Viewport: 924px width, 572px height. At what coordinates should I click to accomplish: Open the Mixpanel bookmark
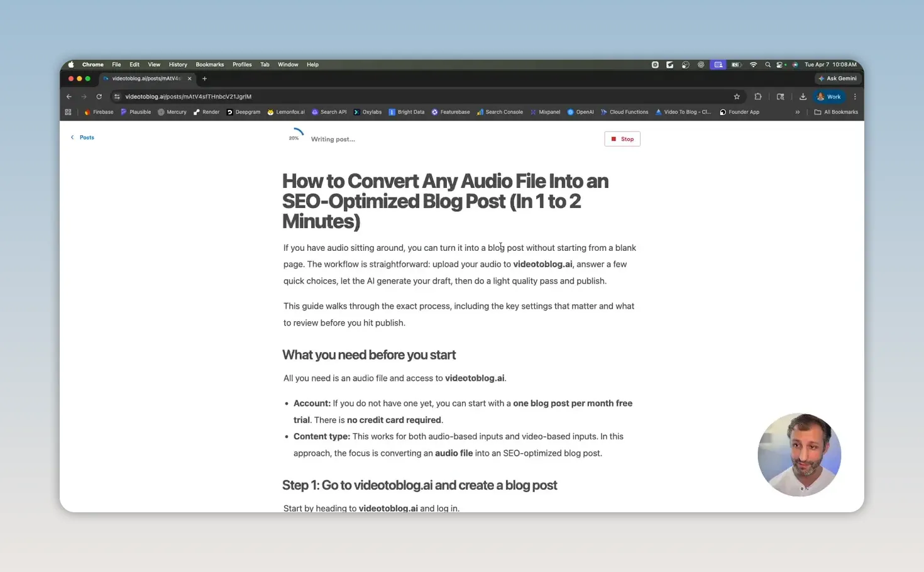point(545,112)
